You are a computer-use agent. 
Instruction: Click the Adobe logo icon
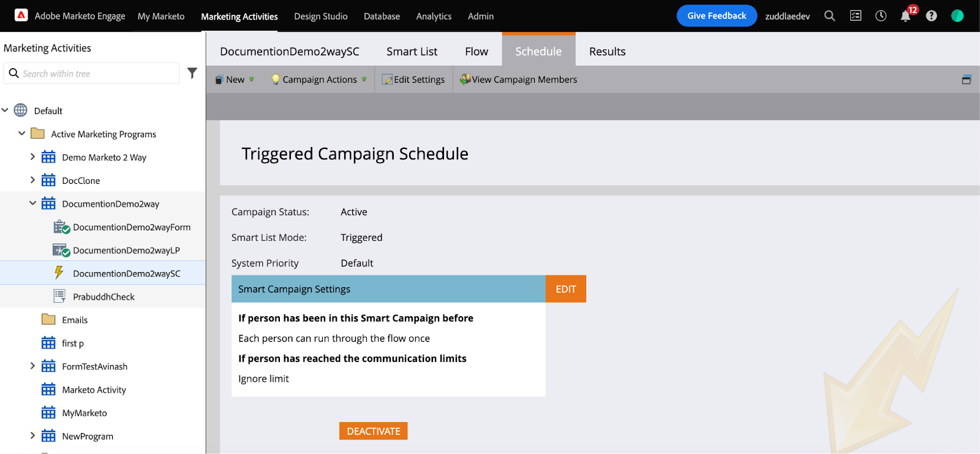[21, 15]
